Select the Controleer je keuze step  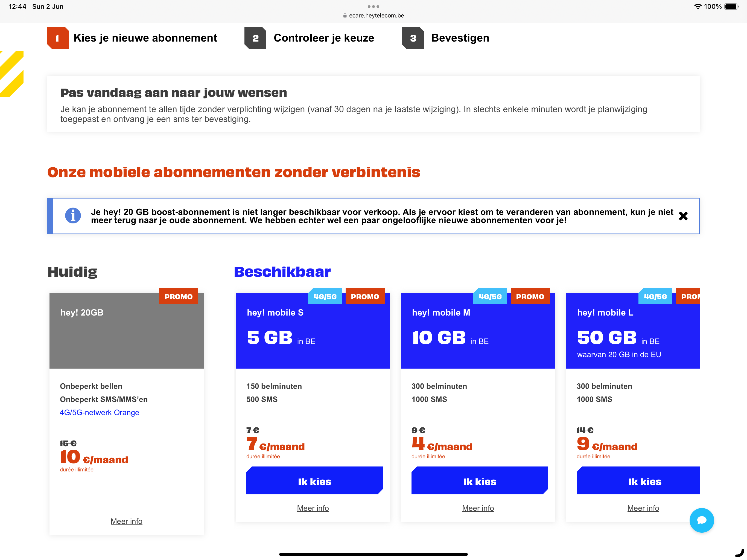(323, 38)
